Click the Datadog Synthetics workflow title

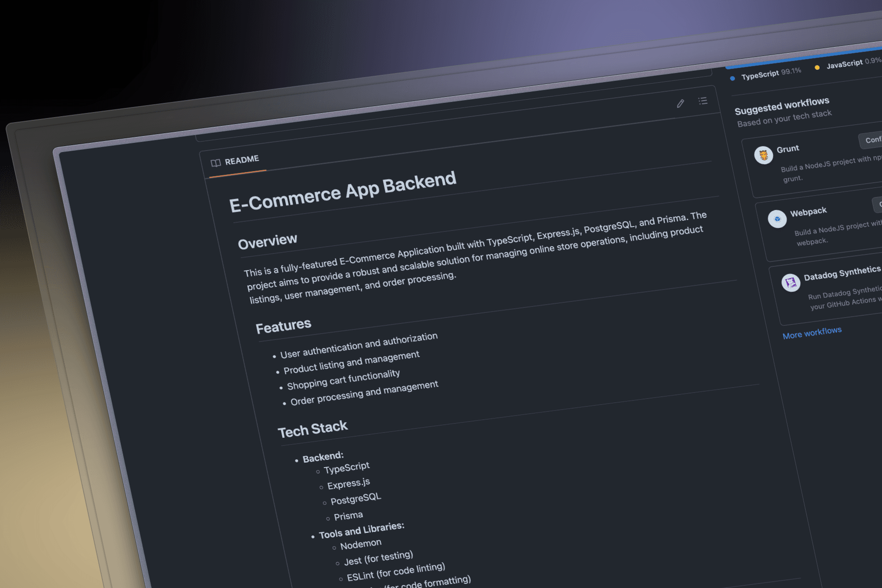[842, 273]
